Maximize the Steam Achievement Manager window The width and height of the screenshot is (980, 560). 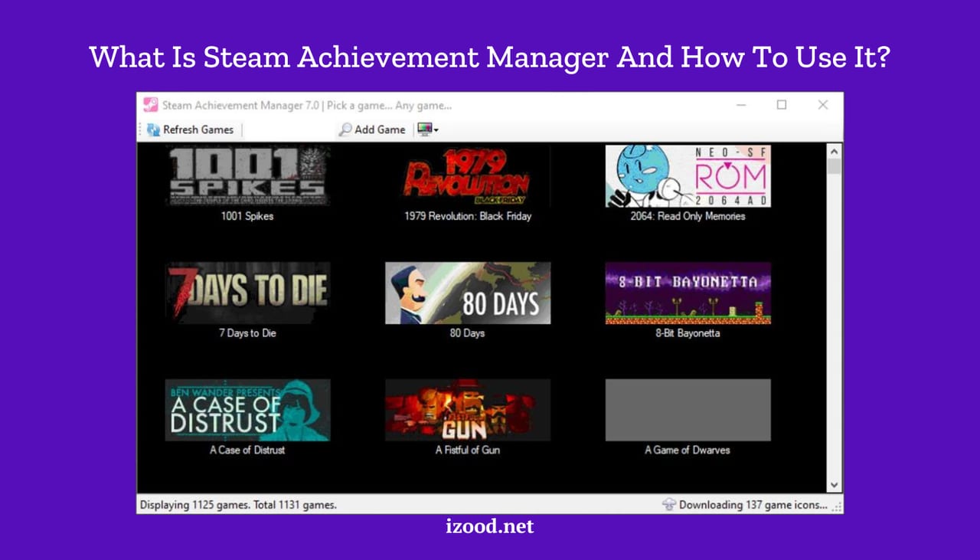point(782,105)
